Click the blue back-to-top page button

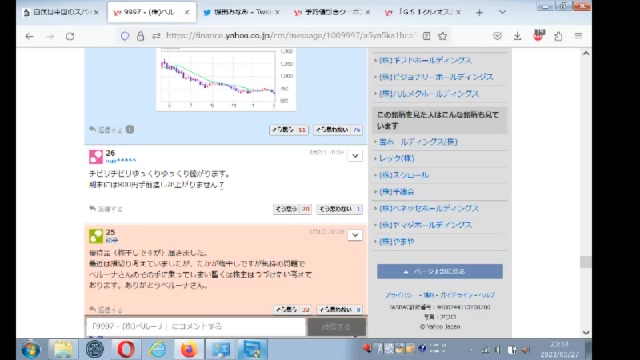click(440, 271)
